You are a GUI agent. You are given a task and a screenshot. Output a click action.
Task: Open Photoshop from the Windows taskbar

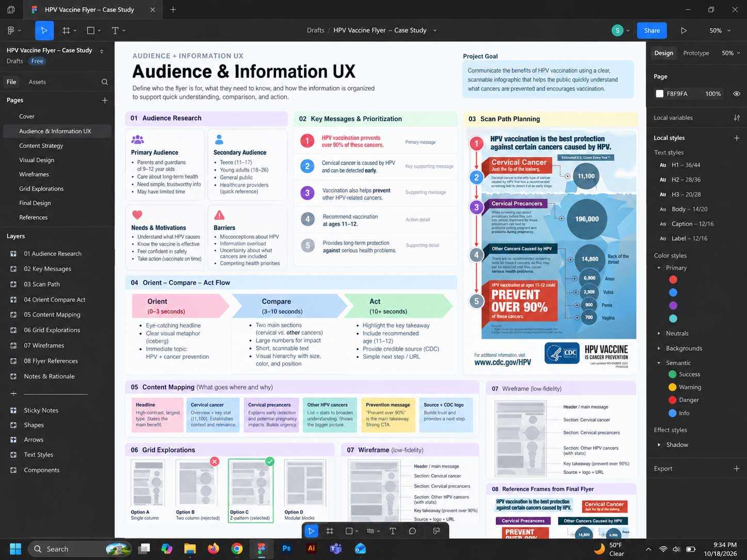pyautogui.click(x=286, y=549)
